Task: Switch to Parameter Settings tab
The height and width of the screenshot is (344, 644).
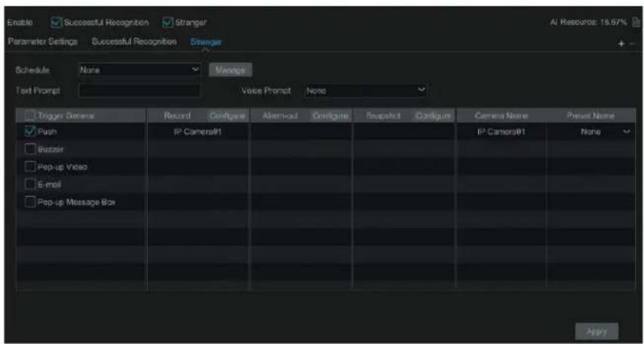Action: 43,42
